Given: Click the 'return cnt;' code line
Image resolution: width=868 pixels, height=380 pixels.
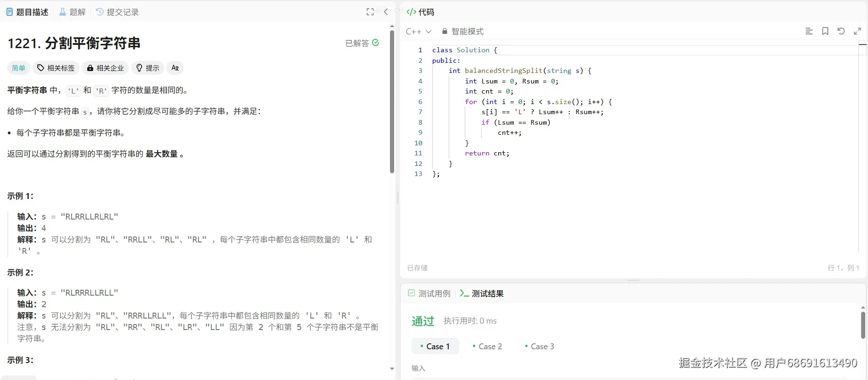Looking at the screenshot, I should [x=487, y=153].
